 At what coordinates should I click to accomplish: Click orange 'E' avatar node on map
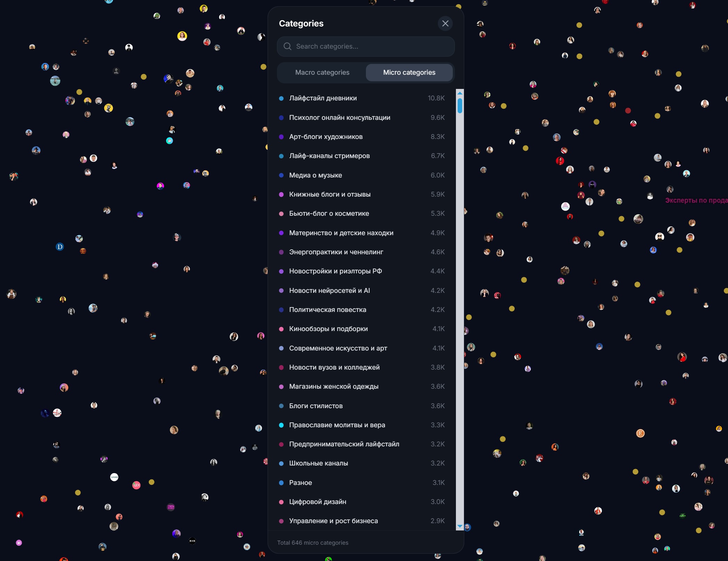[640, 434]
